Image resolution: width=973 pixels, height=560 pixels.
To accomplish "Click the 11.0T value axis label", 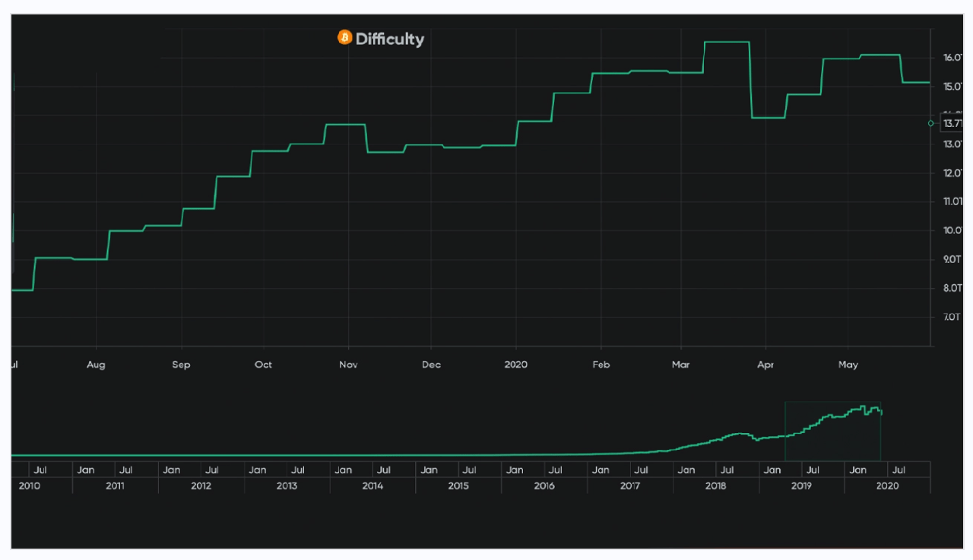I will [952, 202].
